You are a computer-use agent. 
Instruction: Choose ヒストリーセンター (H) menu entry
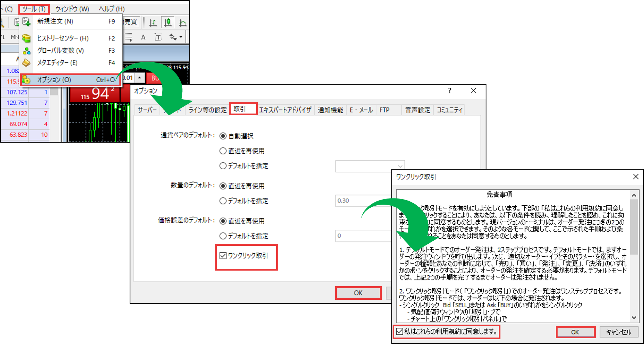point(71,38)
